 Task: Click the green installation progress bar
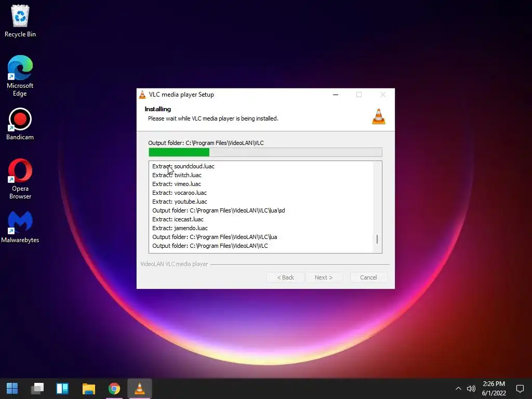click(265, 152)
